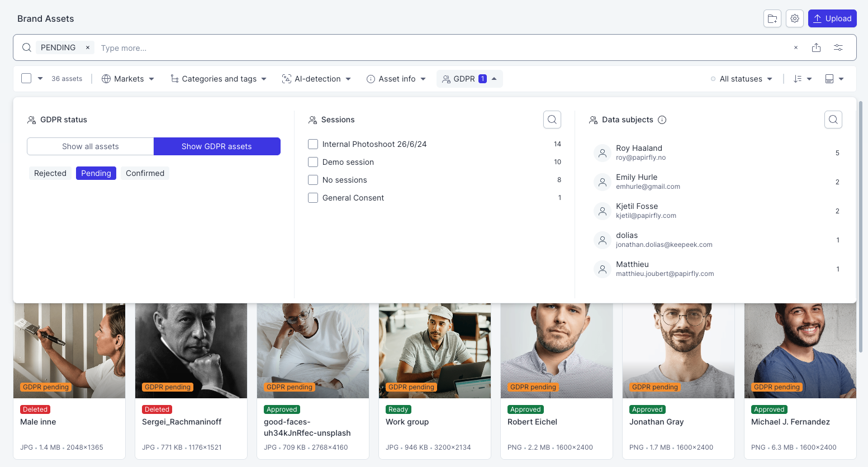Open the good-faces unsplash thumbnail

pos(313,351)
